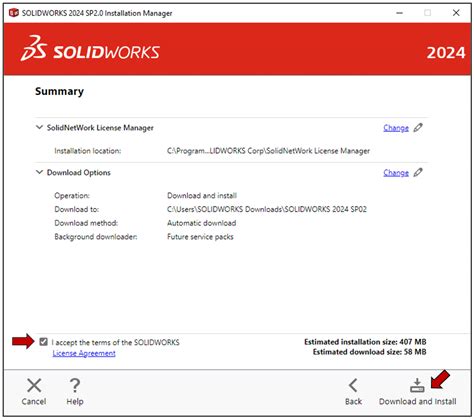Click the Download and Install icon
This screenshot has height=420, width=474.
417,385
